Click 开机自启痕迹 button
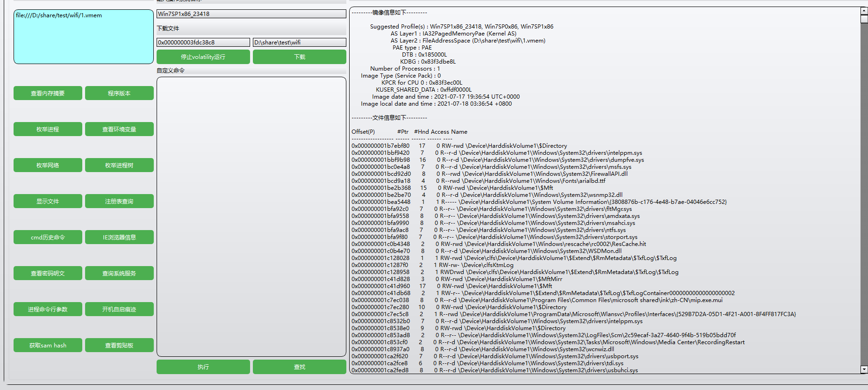 click(119, 309)
